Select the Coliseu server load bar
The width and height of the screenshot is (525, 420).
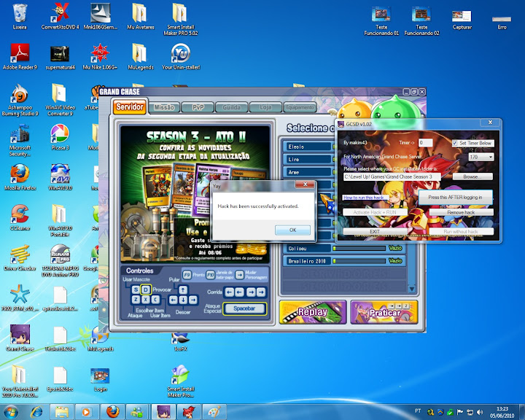(x=359, y=248)
